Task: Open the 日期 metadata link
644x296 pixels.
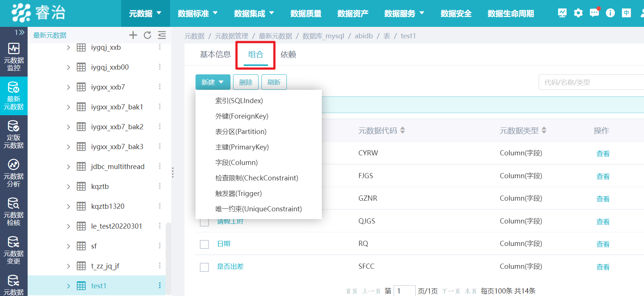Action: pos(224,244)
